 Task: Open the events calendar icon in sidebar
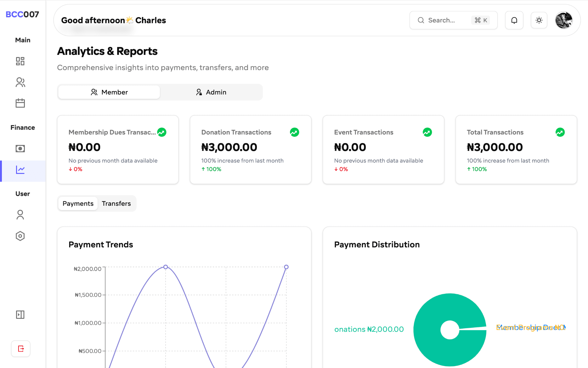(20, 103)
